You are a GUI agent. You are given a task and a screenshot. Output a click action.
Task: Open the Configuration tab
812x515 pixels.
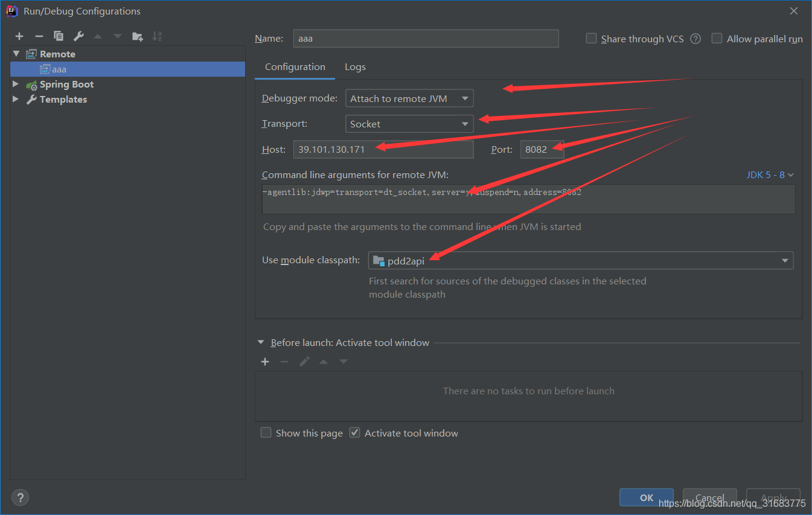[x=294, y=66]
